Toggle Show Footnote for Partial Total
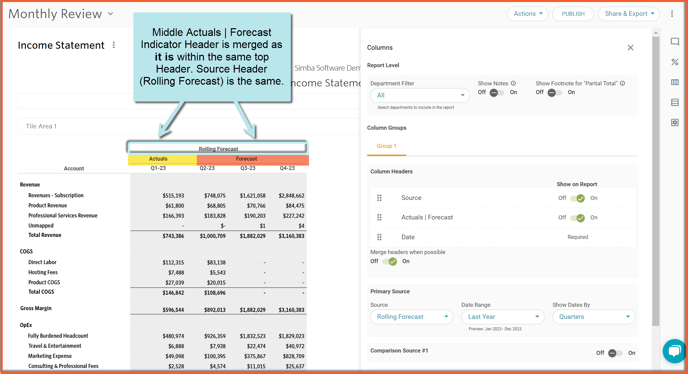The height and width of the screenshot is (374, 688). click(555, 93)
